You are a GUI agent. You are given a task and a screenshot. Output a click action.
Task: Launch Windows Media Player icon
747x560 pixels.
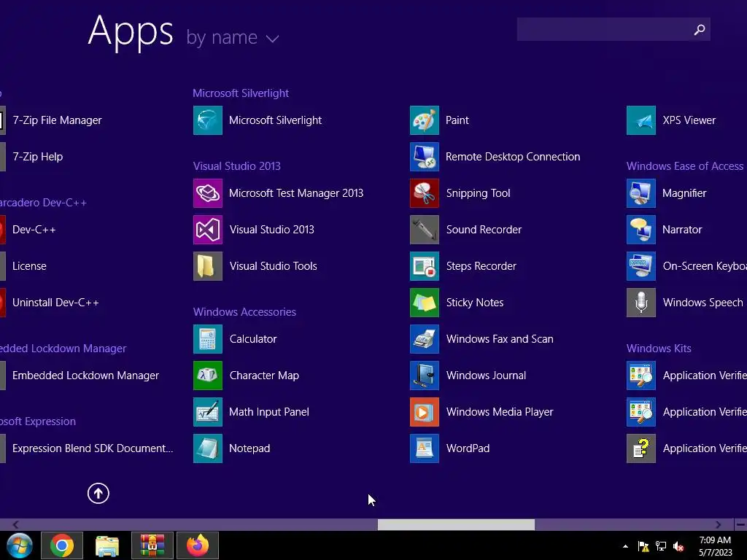pos(425,412)
